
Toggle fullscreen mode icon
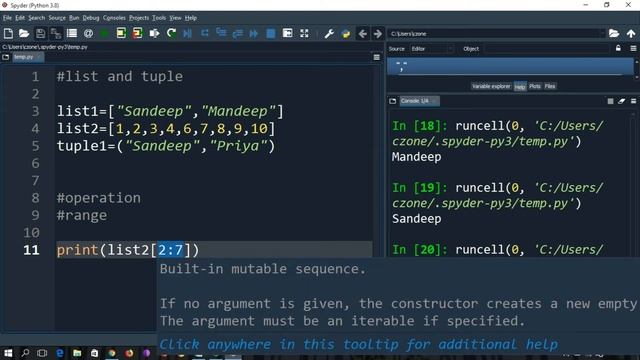point(304,33)
